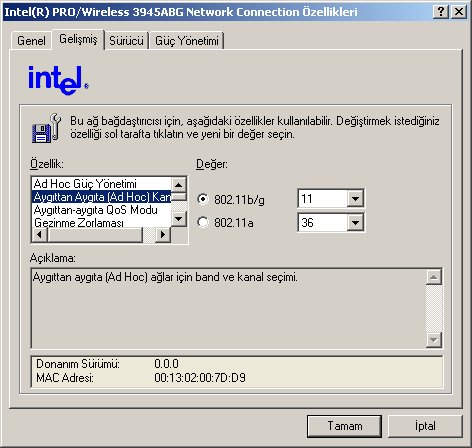Select the 802.11b/g radio button
The image size is (472, 448).
(x=203, y=199)
